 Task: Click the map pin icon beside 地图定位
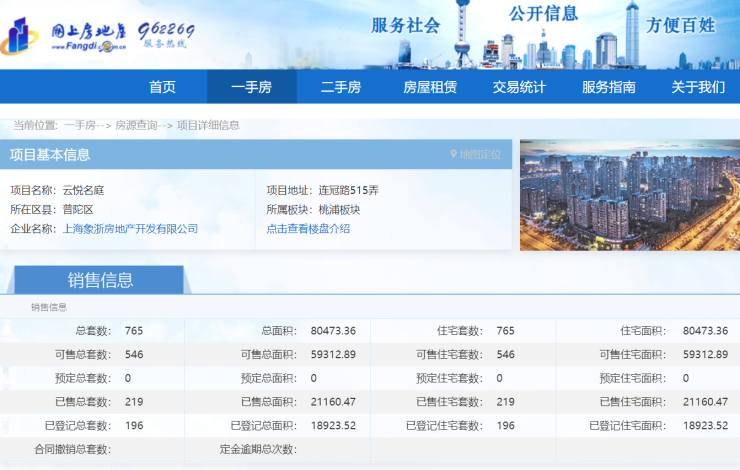(453, 155)
